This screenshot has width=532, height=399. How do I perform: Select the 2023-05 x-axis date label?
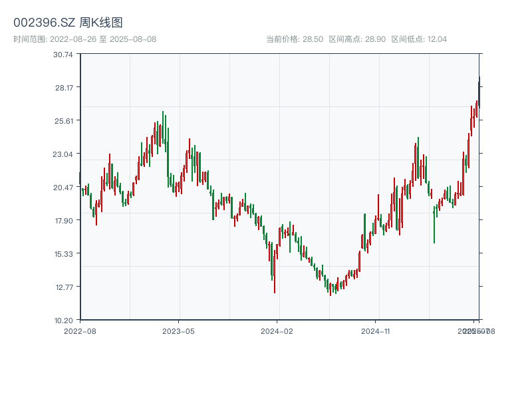178,331
